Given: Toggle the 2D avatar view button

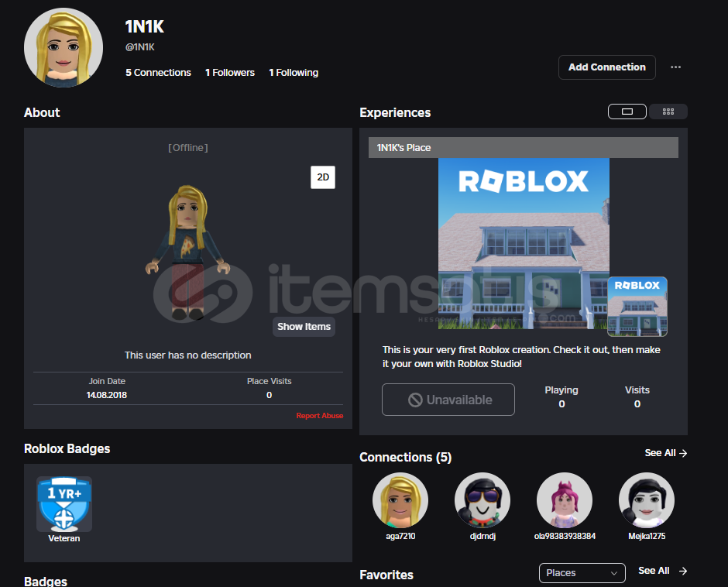Looking at the screenshot, I should point(323,177).
